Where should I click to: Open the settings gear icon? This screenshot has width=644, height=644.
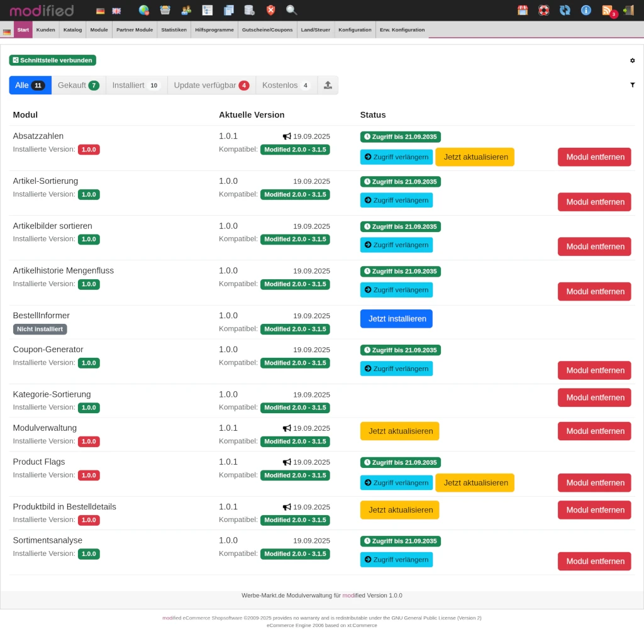[633, 60]
